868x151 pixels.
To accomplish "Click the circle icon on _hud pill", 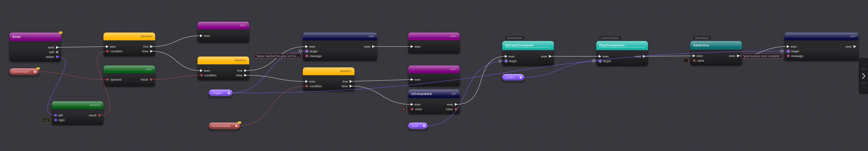I will coord(424,126).
